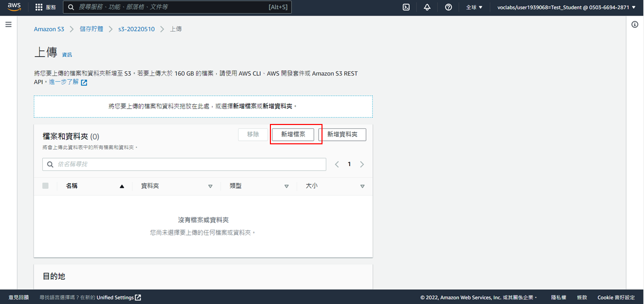Open Cookie 喜好設定 footer link
644x304 pixels.
pyautogui.click(x=616, y=298)
